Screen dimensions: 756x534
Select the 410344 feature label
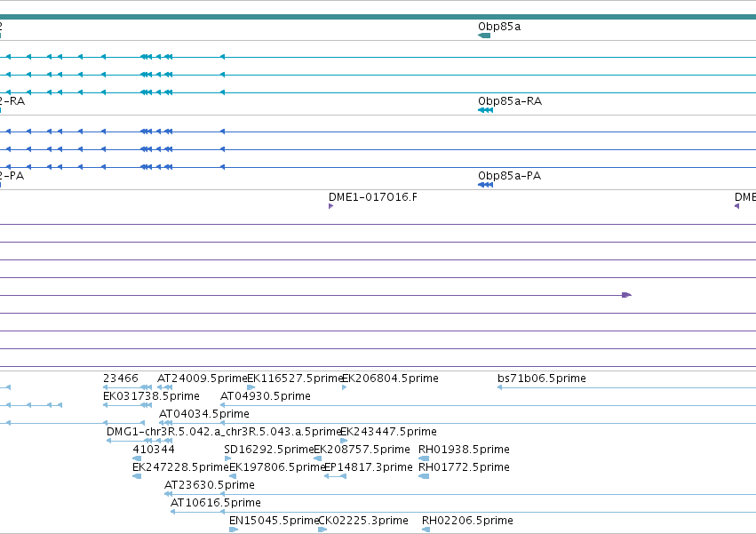pos(154,450)
